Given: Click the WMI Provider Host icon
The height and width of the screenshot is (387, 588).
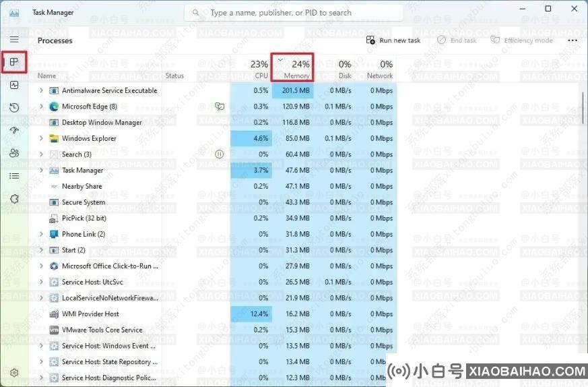Looking at the screenshot, I should (54, 314).
